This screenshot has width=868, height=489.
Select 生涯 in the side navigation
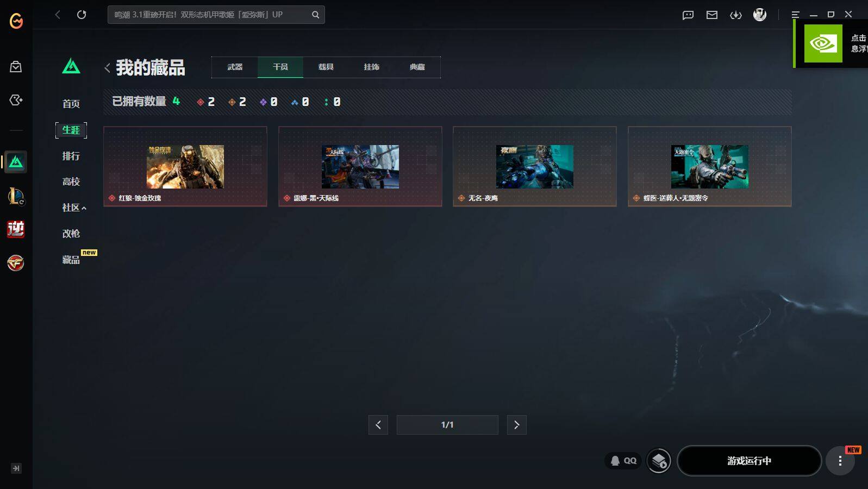71,130
